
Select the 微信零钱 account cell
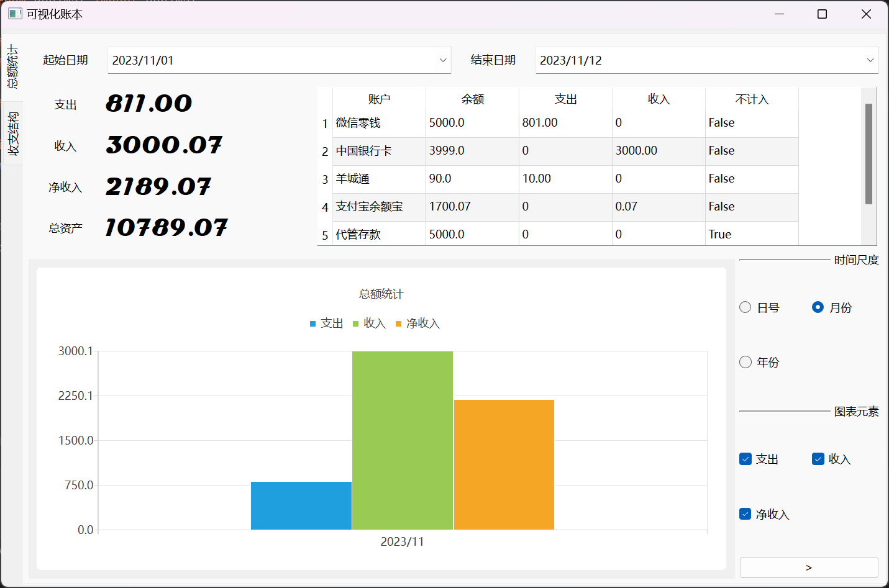pyautogui.click(x=379, y=123)
